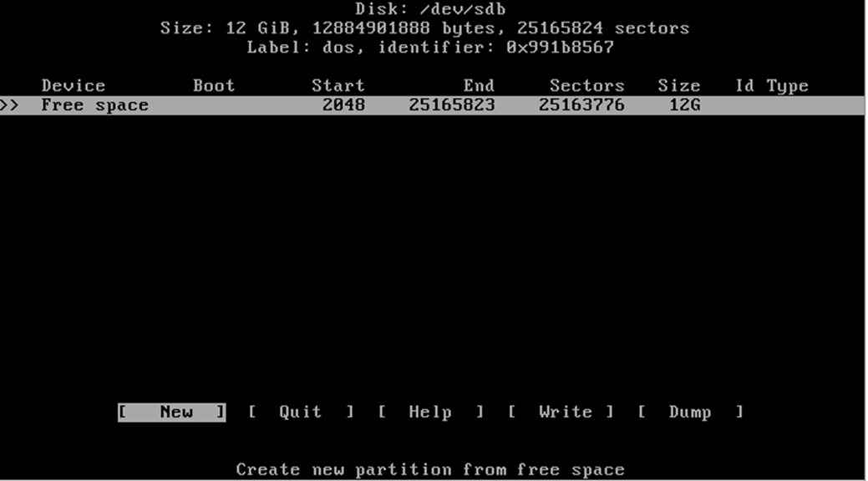Click the sector count 25163776
The width and height of the screenshot is (868, 481).
(x=581, y=105)
